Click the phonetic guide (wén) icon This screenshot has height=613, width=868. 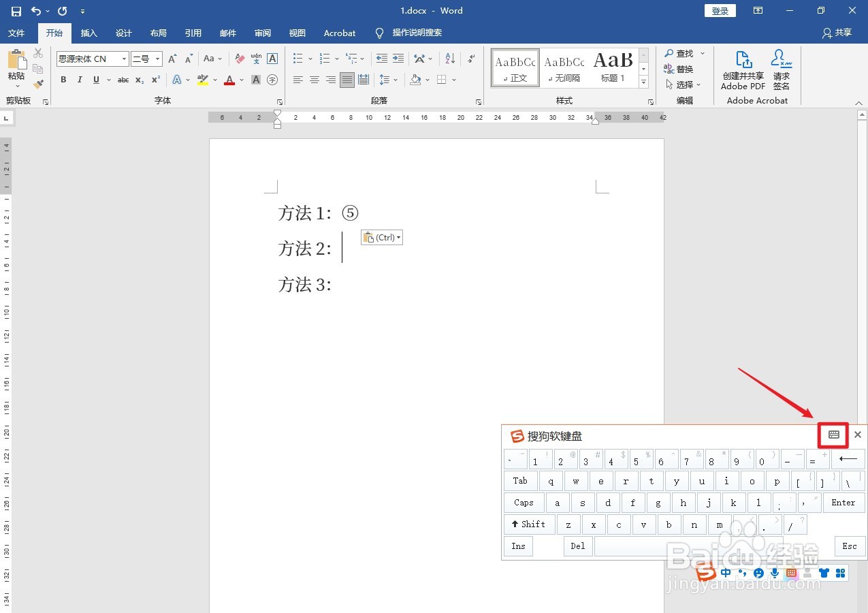point(256,59)
